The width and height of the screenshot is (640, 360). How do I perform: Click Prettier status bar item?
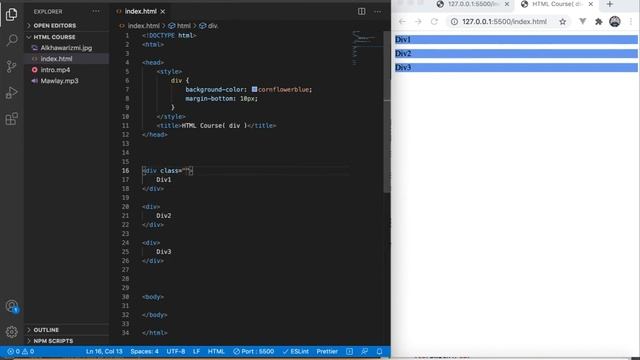coord(327,351)
